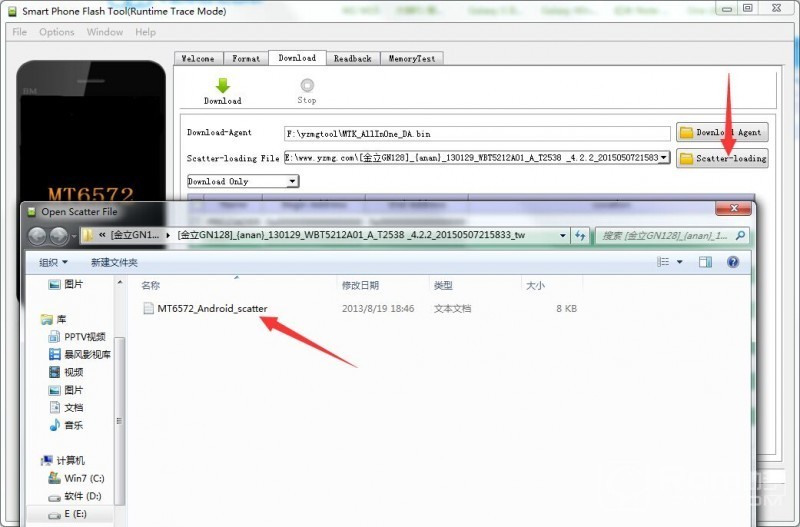Select the Download tab

[x=297, y=58]
